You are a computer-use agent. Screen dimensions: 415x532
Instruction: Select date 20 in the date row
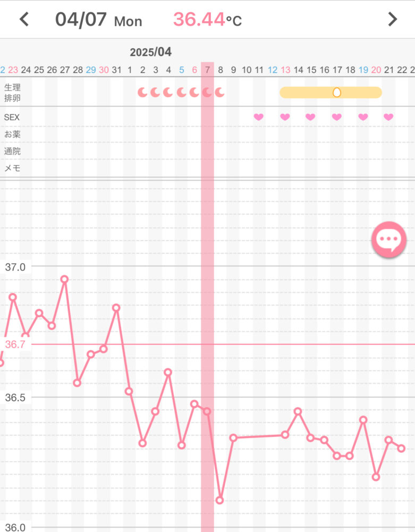[x=376, y=70]
